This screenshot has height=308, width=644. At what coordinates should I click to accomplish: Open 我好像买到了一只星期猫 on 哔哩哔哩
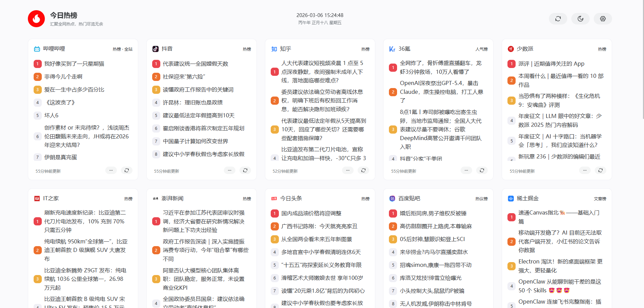click(74, 64)
